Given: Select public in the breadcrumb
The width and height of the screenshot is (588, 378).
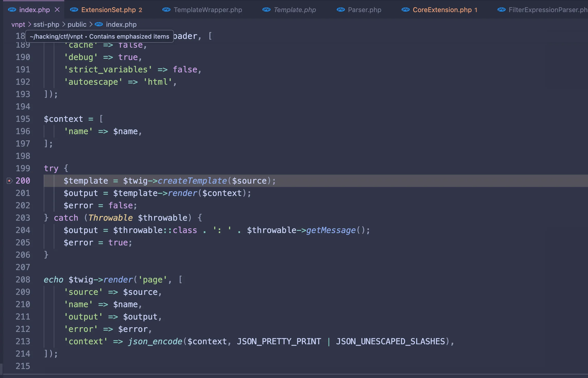Looking at the screenshot, I should click(77, 24).
